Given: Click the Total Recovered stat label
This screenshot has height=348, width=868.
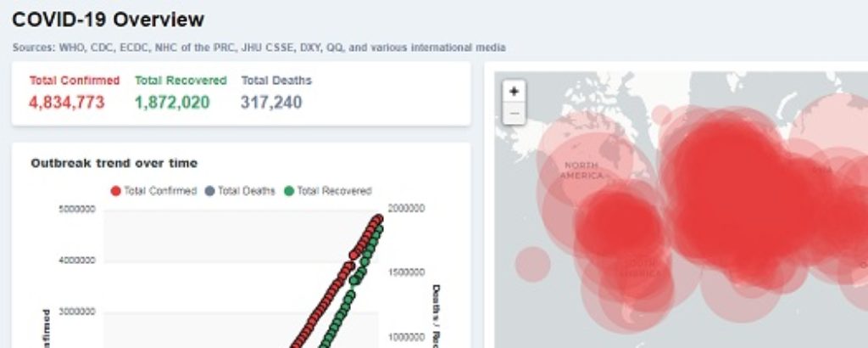Looking at the screenshot, I should tap(181, 81).
